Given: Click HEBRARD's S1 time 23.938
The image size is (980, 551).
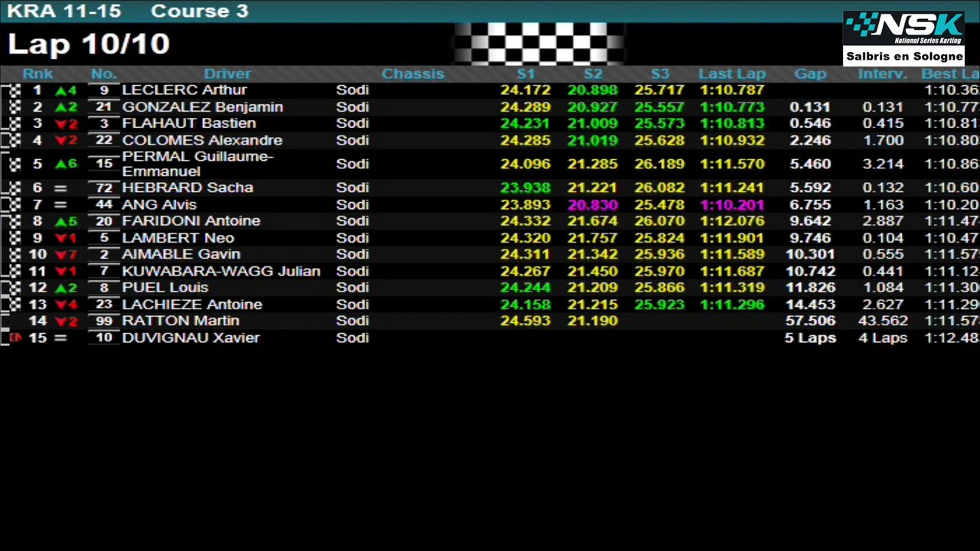Looking at the screenshot, I should click(525, 188).
